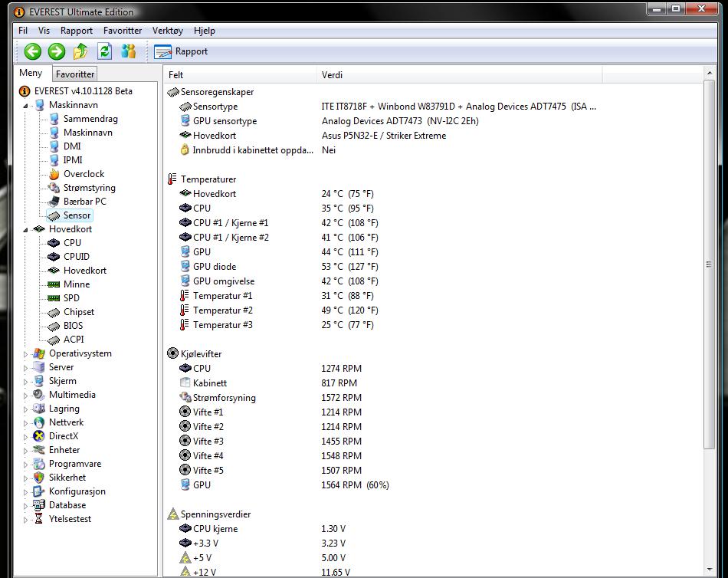The width and height of the screenshot is (728, 578).
Task: Open the Rapport report button
Action: pos(181,51)
